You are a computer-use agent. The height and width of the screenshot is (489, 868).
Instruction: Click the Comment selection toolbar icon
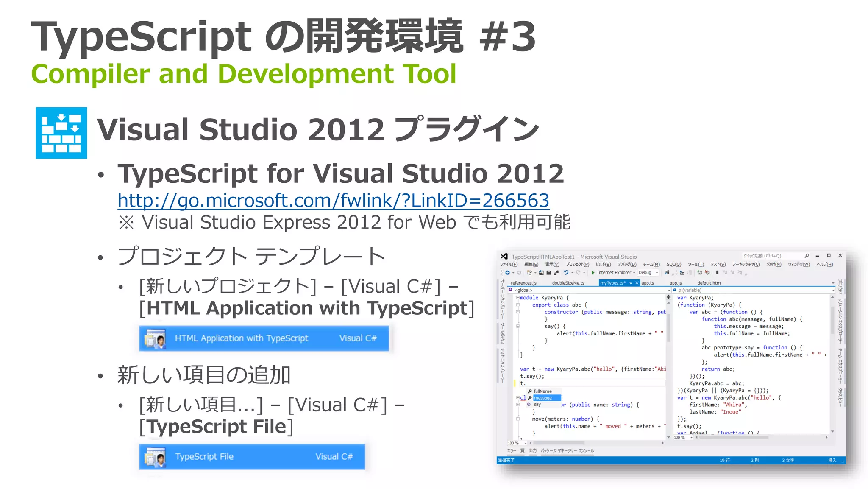[700, 273]
